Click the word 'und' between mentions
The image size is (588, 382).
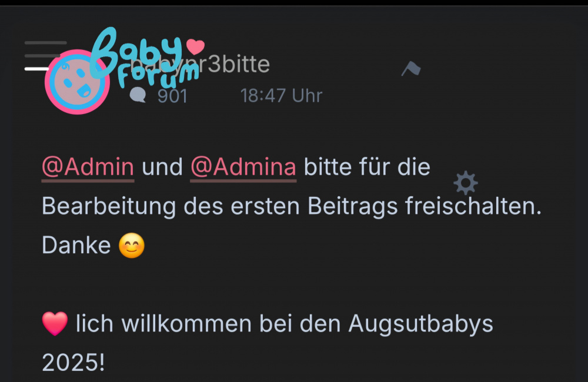pyautogui.click(x=162, y=167)
